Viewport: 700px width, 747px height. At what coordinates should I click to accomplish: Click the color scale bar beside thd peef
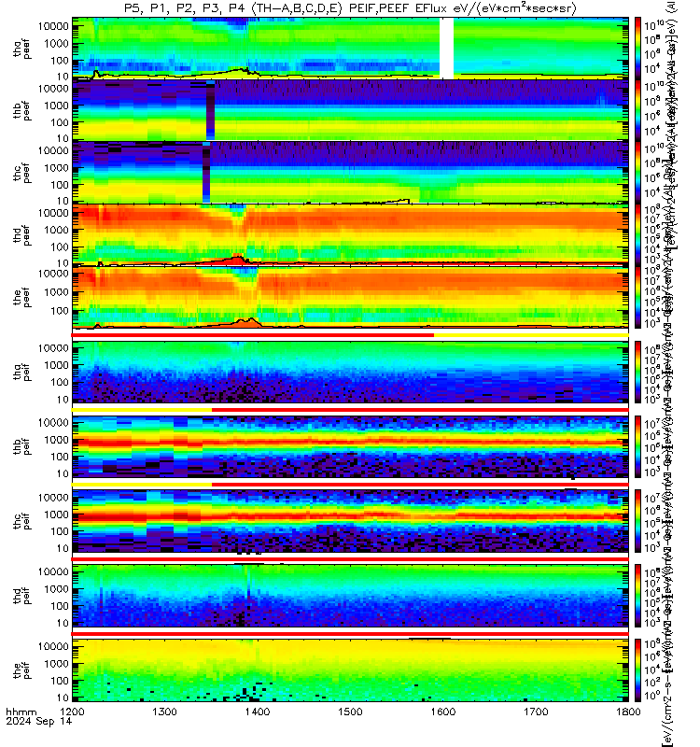click(x=637, y=234)
